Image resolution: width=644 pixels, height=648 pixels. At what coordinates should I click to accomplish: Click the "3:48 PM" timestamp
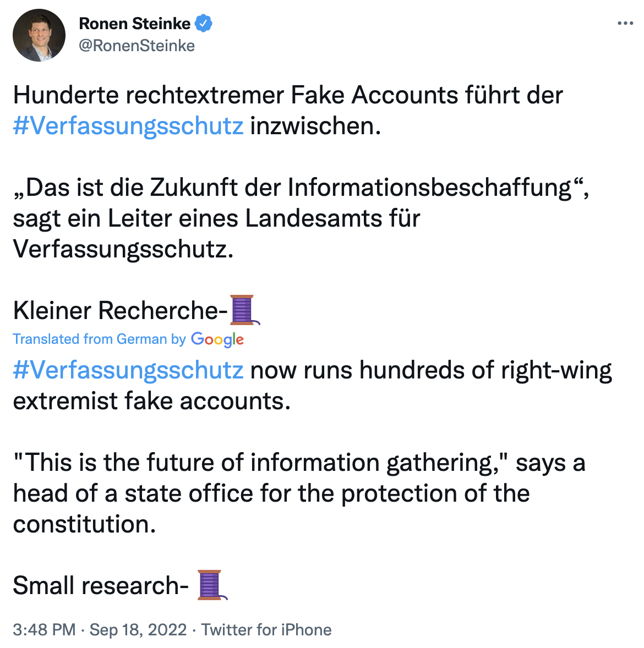pos(44,629)
